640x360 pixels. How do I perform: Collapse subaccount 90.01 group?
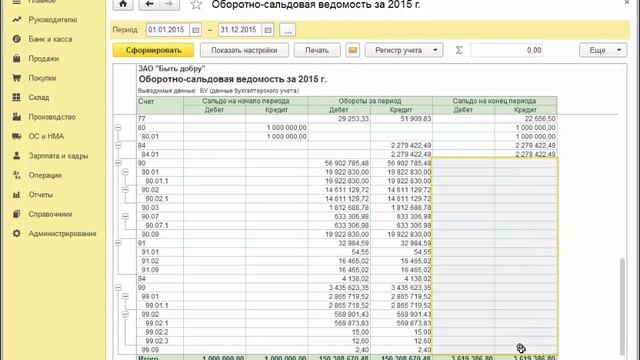(x=125, y=172)
